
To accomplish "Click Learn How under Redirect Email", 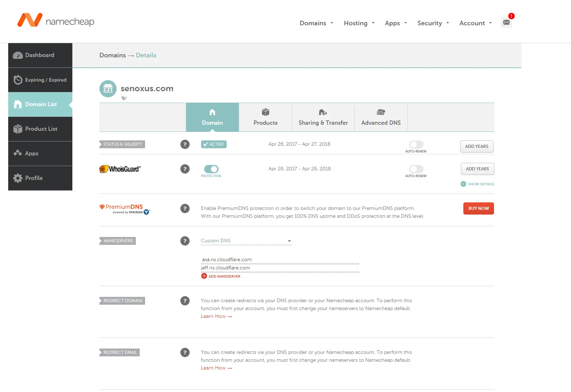I will point(216,368).
